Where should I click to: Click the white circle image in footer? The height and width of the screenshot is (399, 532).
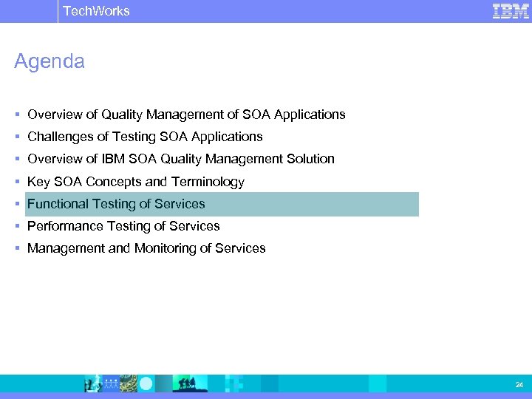pyautogui.click(x=146, y=383)
